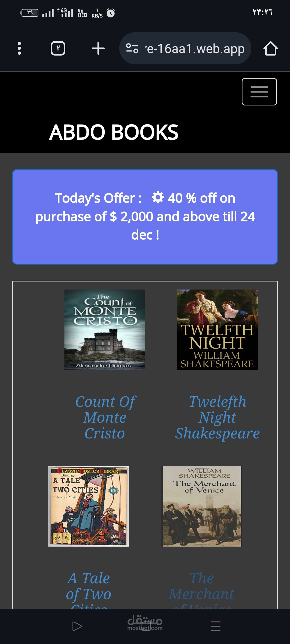Select Merchant of Venice cover image

click(x=202, y=506)
